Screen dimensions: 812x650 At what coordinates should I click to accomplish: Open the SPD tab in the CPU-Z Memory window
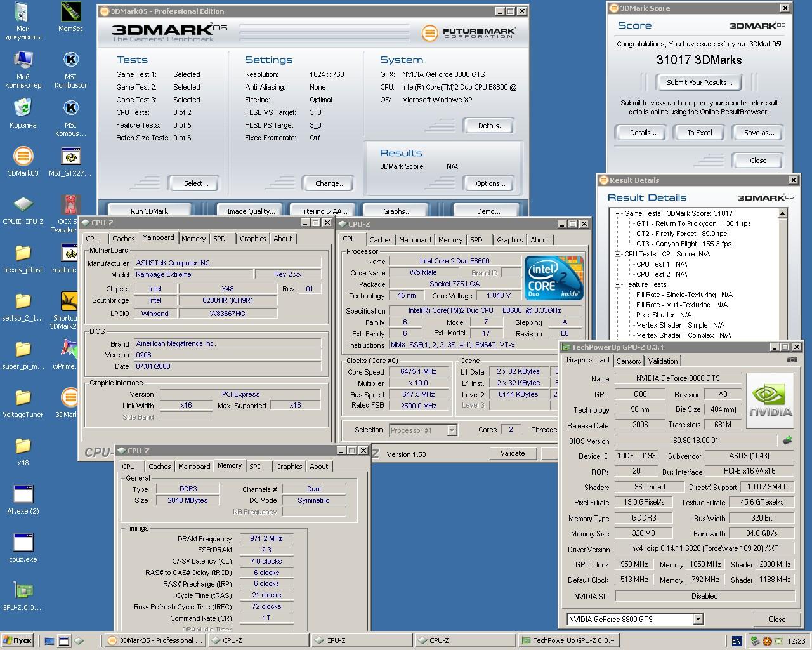tap(256, 467)
